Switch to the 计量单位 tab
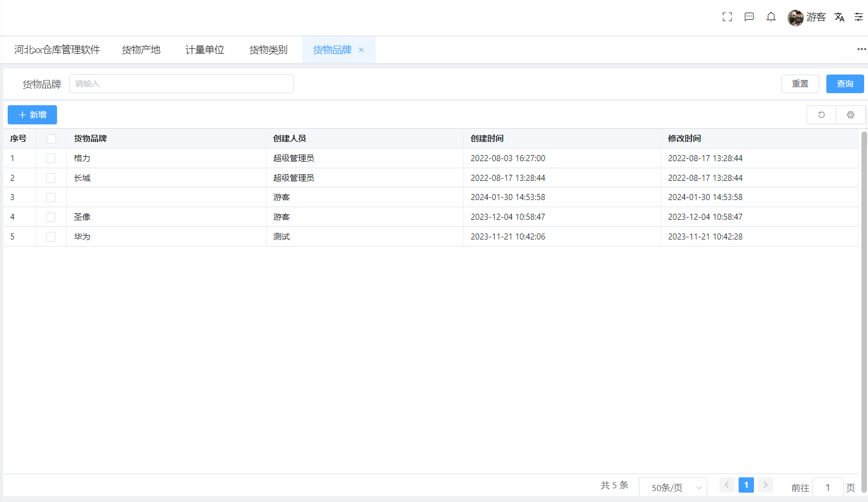This screenshot has height=502, width=868. (x=205, y=50)
